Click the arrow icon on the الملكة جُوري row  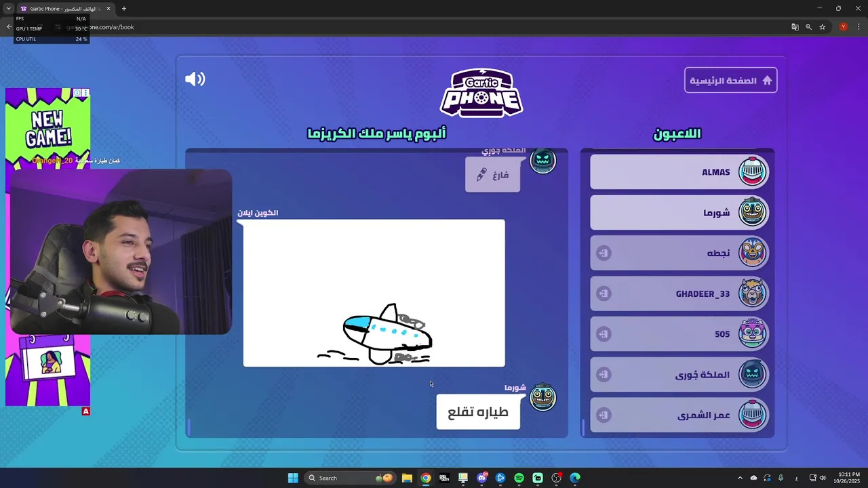[x=604, y=375]
